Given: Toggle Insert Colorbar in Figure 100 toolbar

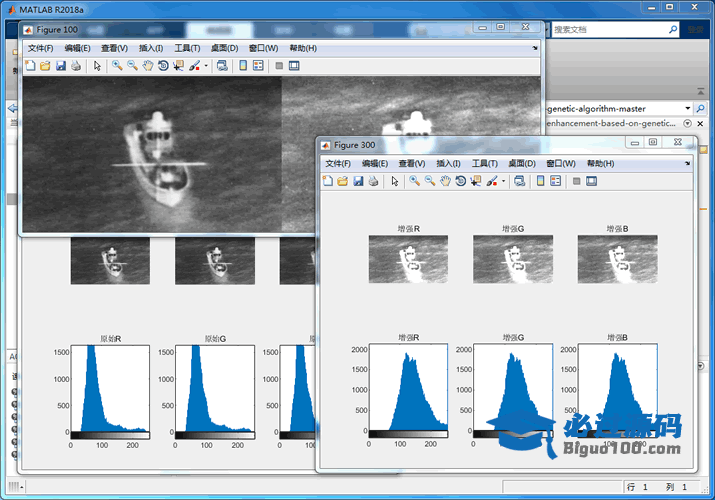Looking at the screenshot, I should tap(243, 66).
